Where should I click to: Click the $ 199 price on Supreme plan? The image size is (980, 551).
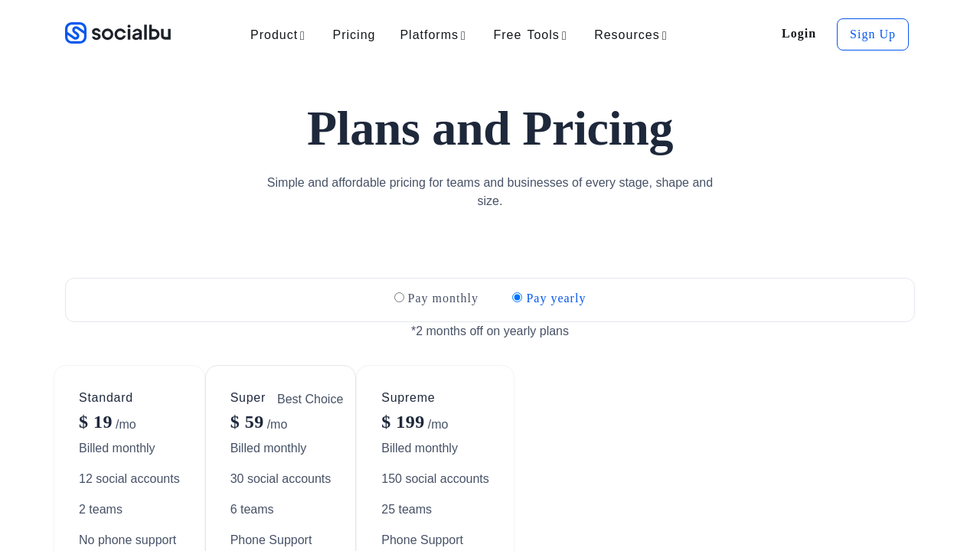click(403, 422)
